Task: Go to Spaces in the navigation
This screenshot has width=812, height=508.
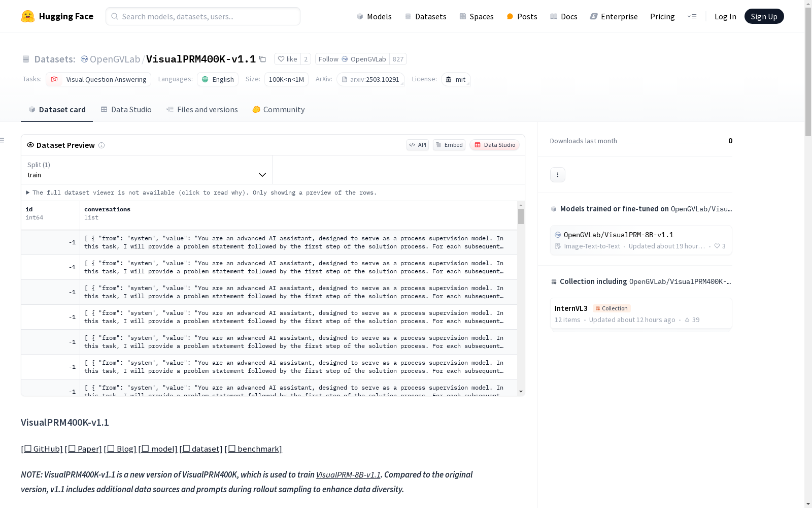Action: tap(477, 16)
